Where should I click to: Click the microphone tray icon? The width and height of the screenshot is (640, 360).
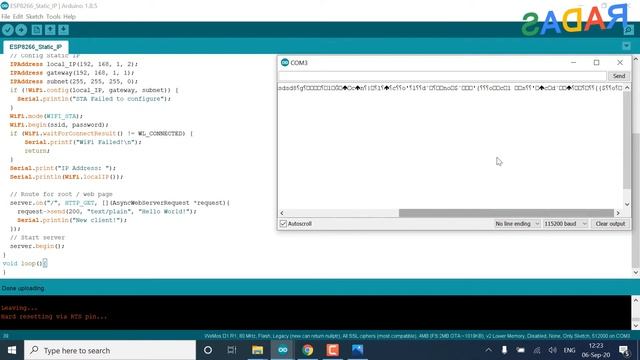tap(504, 350)
